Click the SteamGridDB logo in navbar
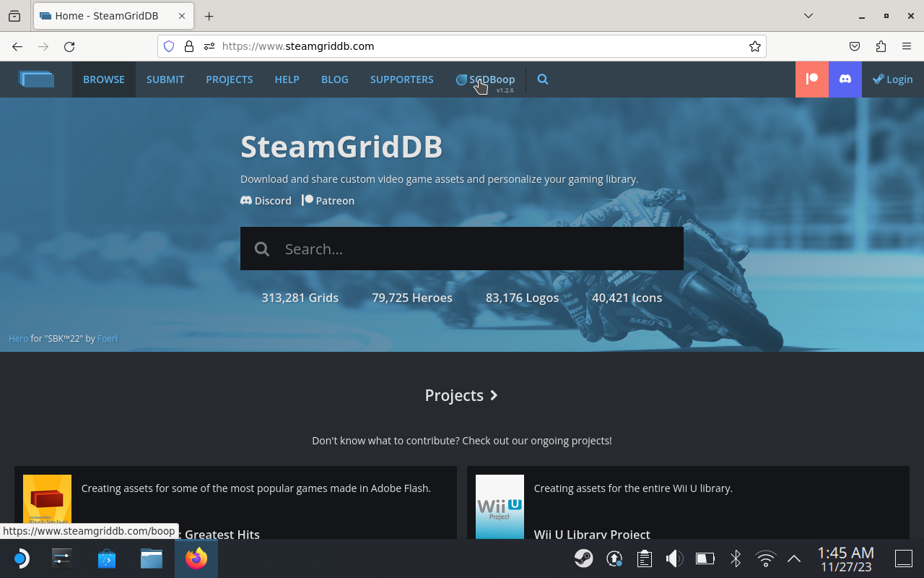The image size is (924, 578). coord(36,79)
